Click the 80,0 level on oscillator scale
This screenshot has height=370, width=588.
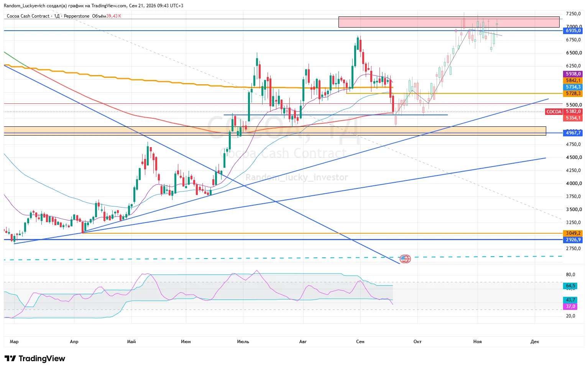570,275
